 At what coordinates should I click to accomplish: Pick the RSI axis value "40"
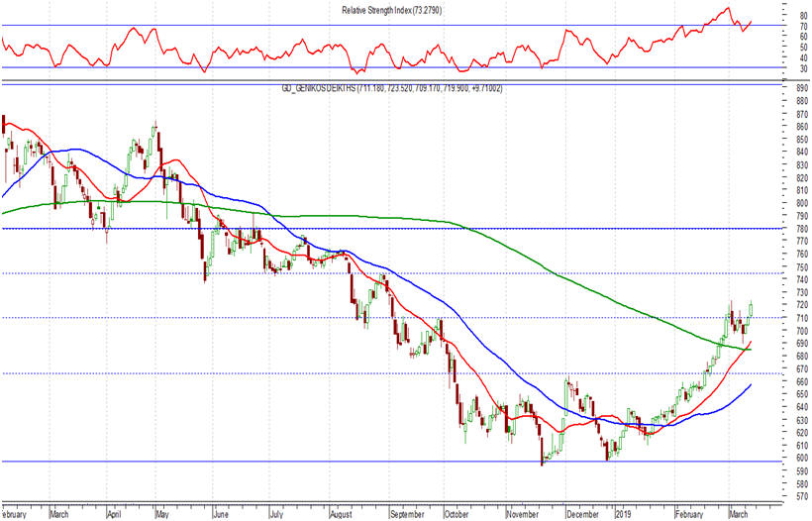[803, 58]
